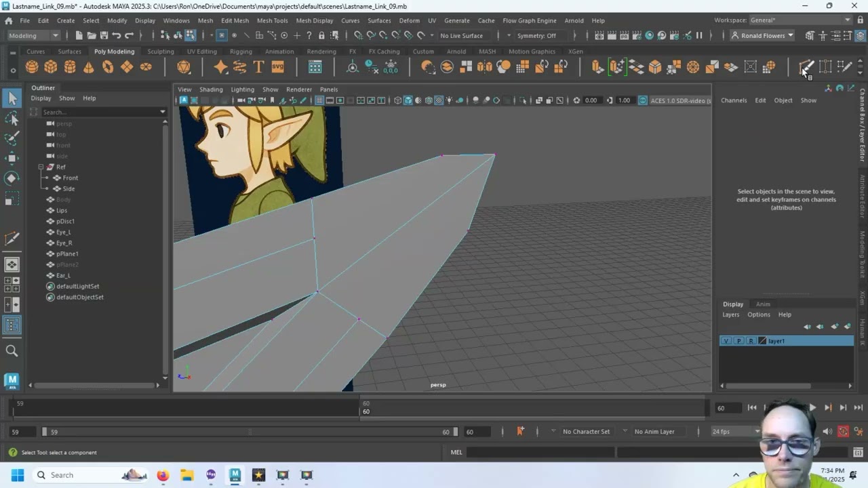Toggle auto keyframe button
Image resolution: width=868 pixels, height=488 pixels.
tap(843, 431)
